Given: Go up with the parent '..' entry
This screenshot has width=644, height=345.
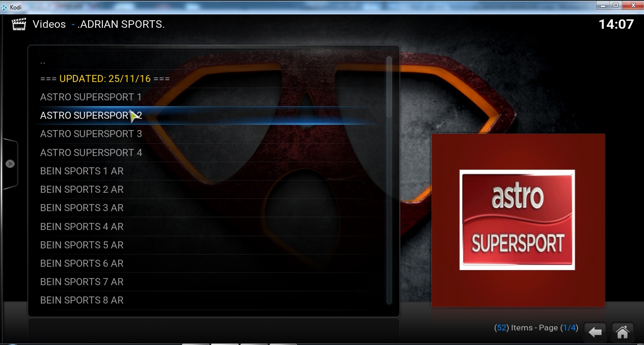Looking at the screenshot, I should tap(206, 60).
